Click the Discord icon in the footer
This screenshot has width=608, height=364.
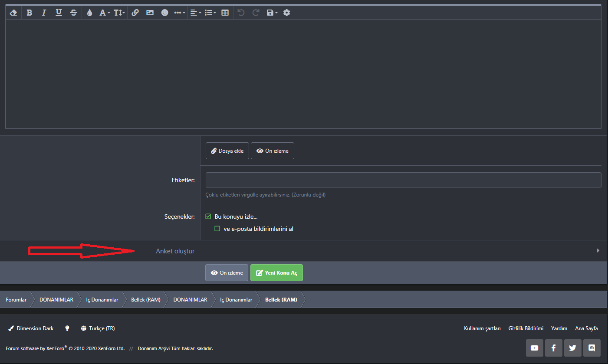pos(592,348)
